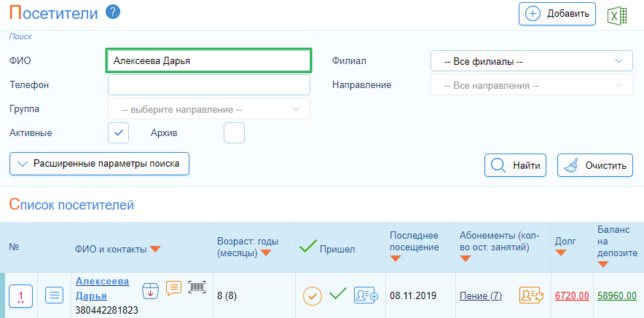Open the Алексеева Дарья visitor link
644x318 pixels.
[102, 288]
